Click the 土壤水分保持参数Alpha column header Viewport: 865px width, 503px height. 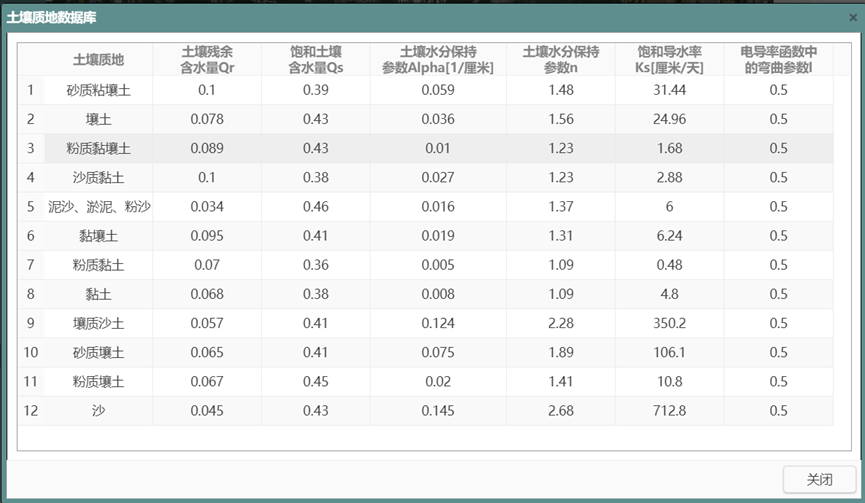pyautogui.click(x=438, y=60)
